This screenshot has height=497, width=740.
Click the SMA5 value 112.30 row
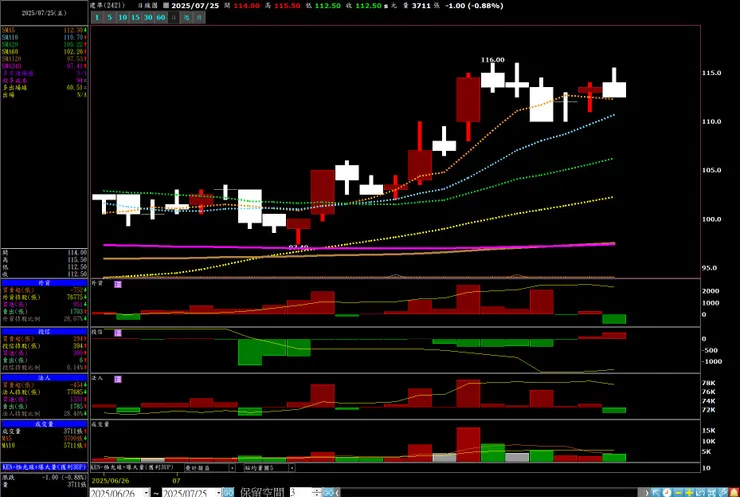coord(44,30)
